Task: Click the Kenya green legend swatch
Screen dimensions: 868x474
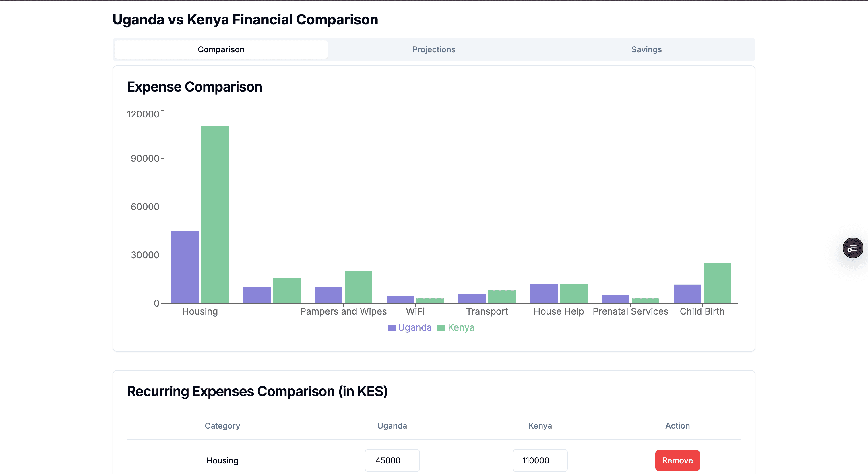Action: (441, 328)
